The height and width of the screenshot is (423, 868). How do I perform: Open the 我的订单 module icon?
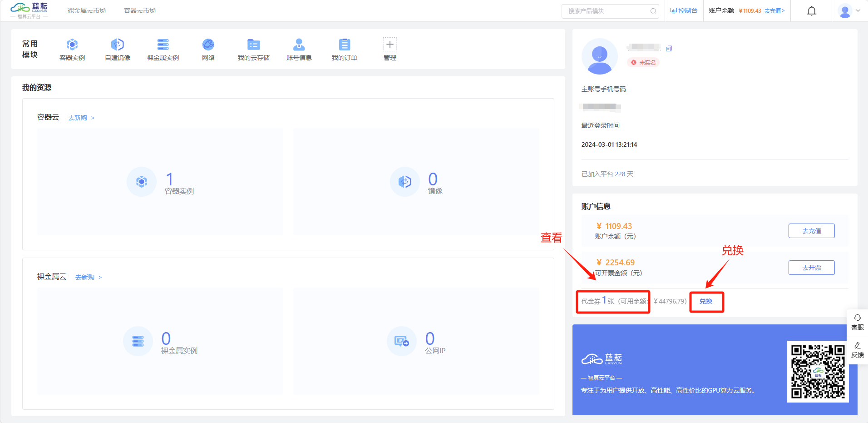(x=345, y=45)
